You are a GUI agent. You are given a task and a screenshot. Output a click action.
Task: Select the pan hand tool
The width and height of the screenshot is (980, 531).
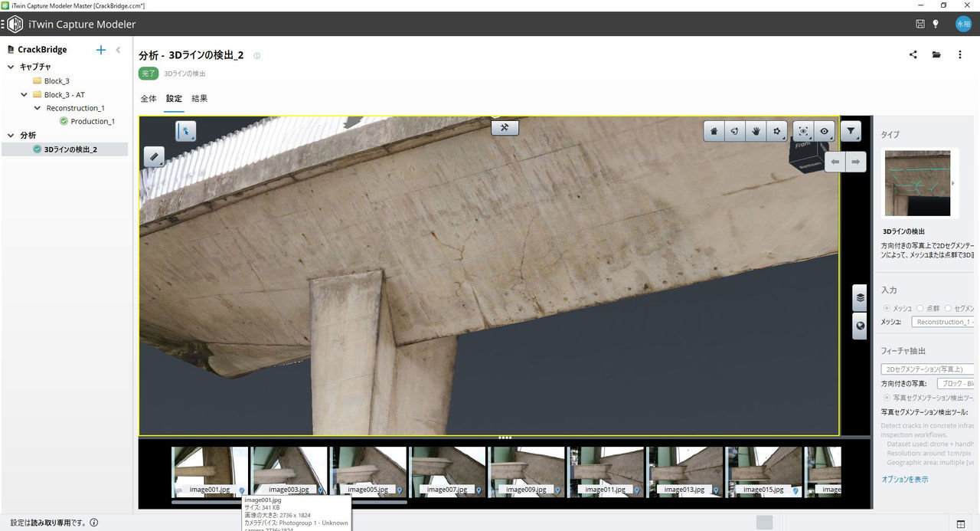[x=756, y=131]
